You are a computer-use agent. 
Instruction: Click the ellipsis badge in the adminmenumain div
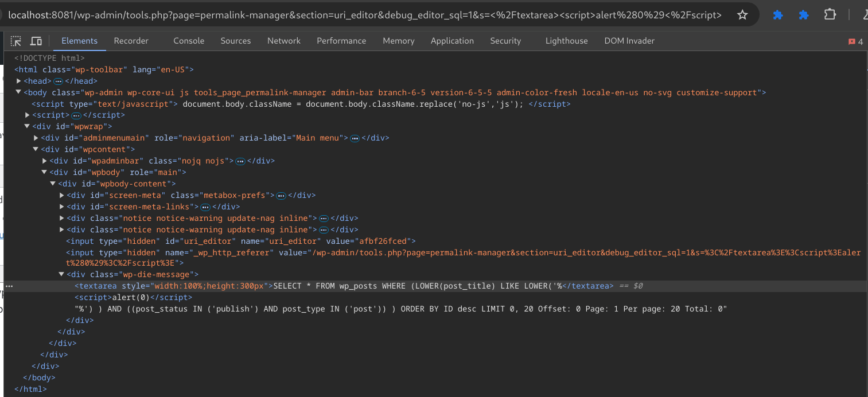[x=355, y=138]
